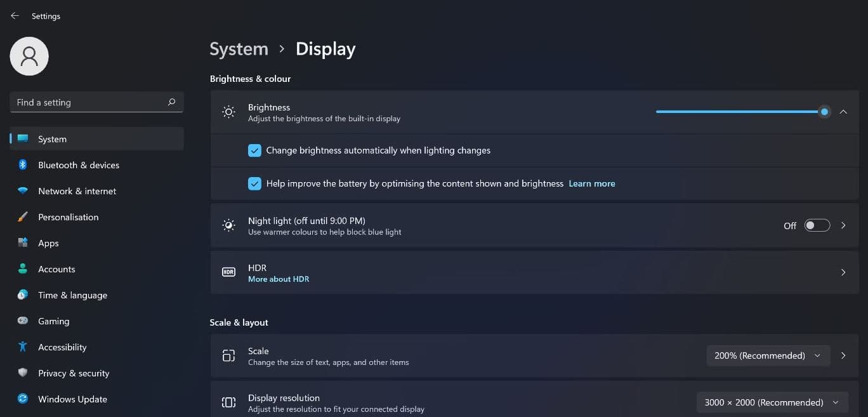This screenshot has height=417, width=868.
Task: Open Display resolution 3000 × 2000 dropdown
Action: click(x=772, y=402)
